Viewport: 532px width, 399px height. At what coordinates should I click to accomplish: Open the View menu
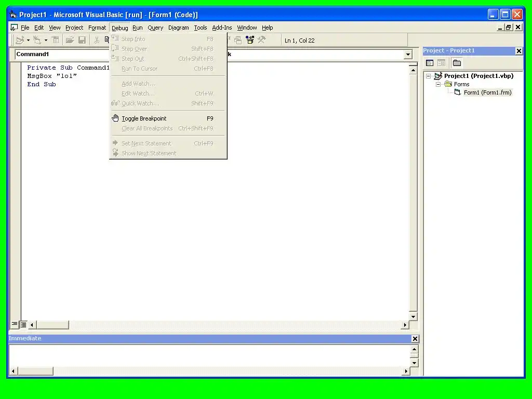[x=55, y=28]
